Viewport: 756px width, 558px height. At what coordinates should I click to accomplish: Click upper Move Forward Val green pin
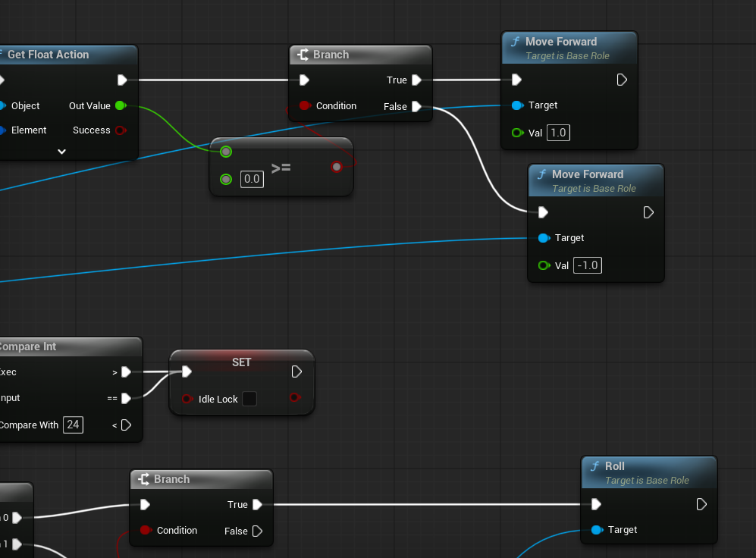coord(517,133)
